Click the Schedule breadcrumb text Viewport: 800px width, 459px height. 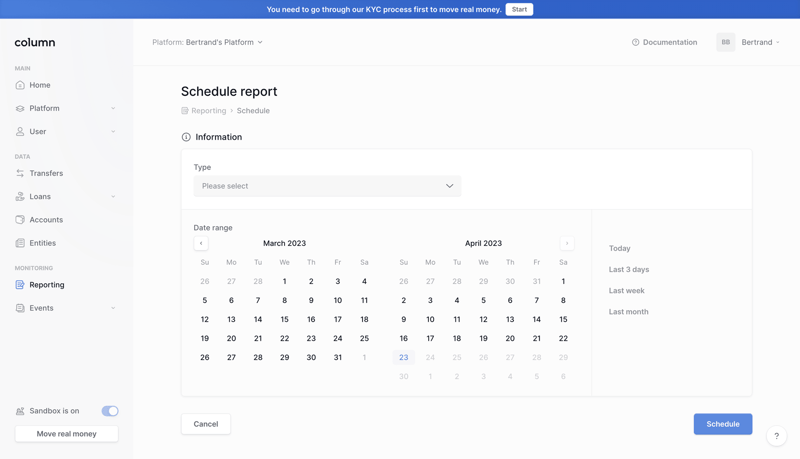coord(253,111)
